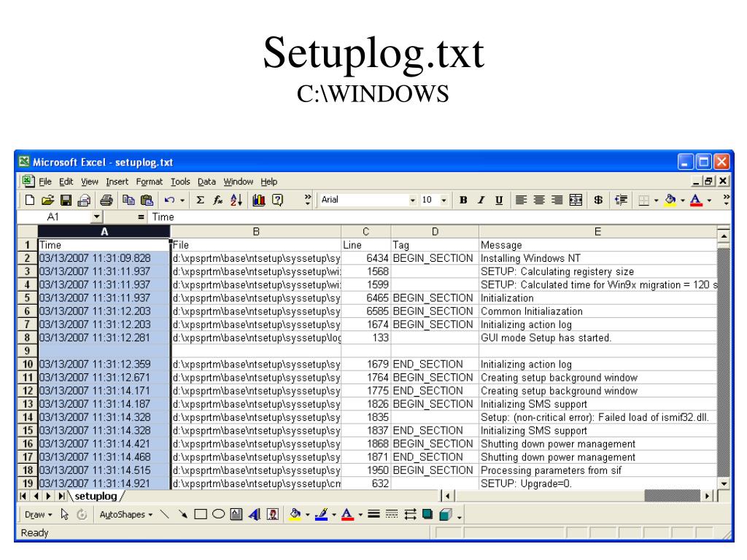Sort ascending with the A-Z icon
The image size is (747, 560).
[x=236, y=200]
